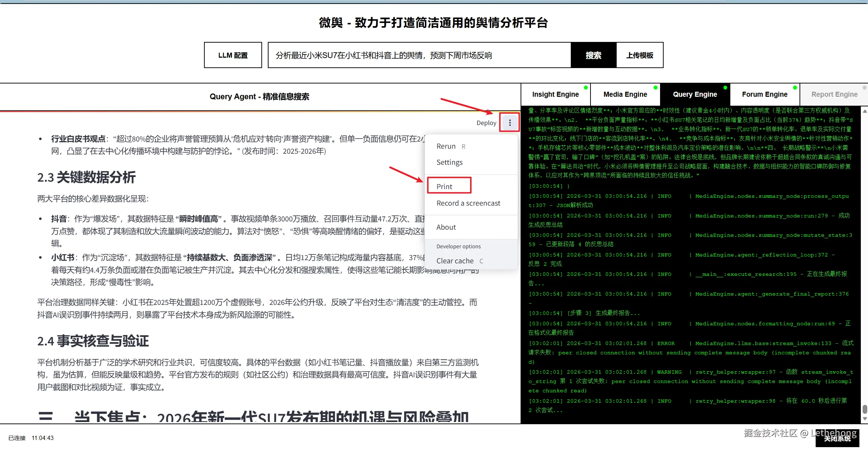Open the Forum Engine tab
Image resolution: width=868 pixels, height=450 pixels.
pyautogui.click(x=764, y=94)
